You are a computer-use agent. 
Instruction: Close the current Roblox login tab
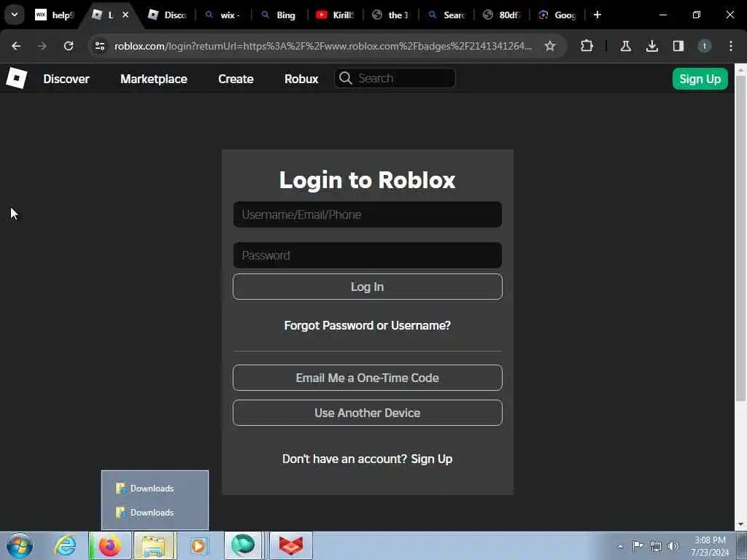[125, 15]
